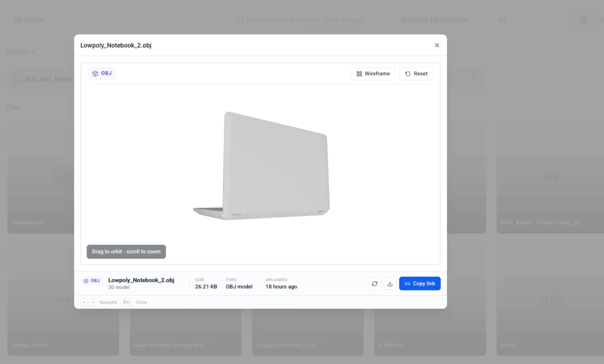The image size is (604, 364).
Task: Click the 18 hours ago upload value
Action: [x=281, y=286]
